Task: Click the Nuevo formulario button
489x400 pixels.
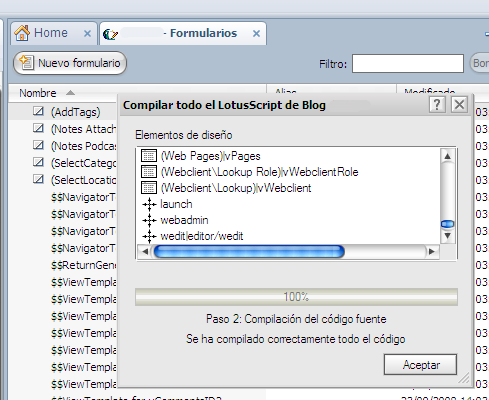Action: [70, 63]
